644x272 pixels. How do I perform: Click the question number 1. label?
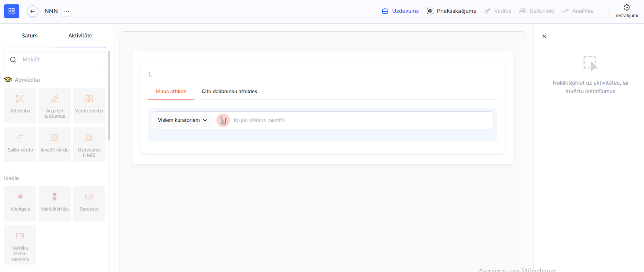tap(150, 75)
